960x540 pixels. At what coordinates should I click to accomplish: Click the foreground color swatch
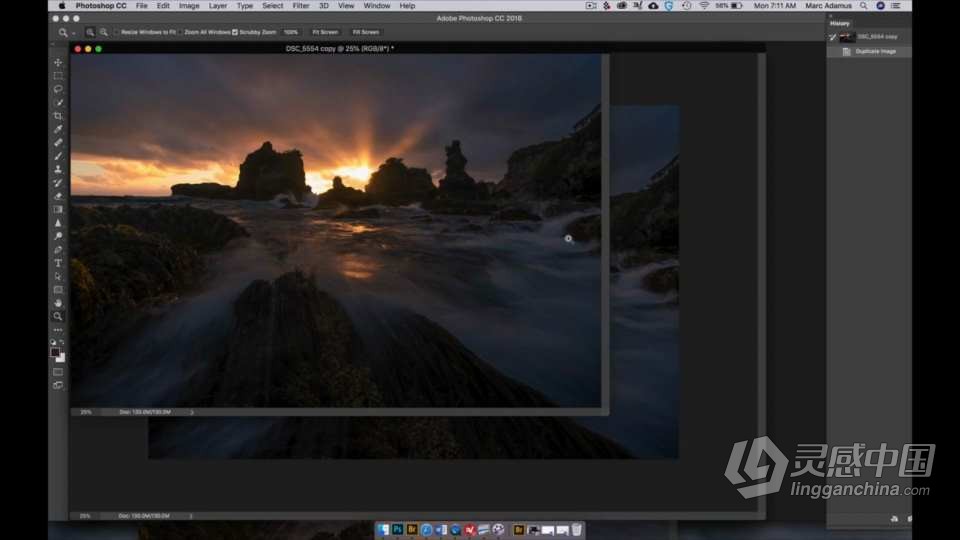55,353
